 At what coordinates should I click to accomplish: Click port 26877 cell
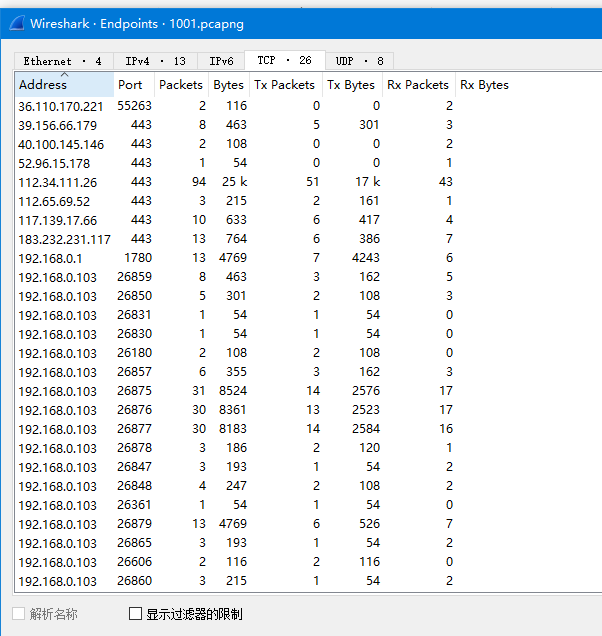134,429
